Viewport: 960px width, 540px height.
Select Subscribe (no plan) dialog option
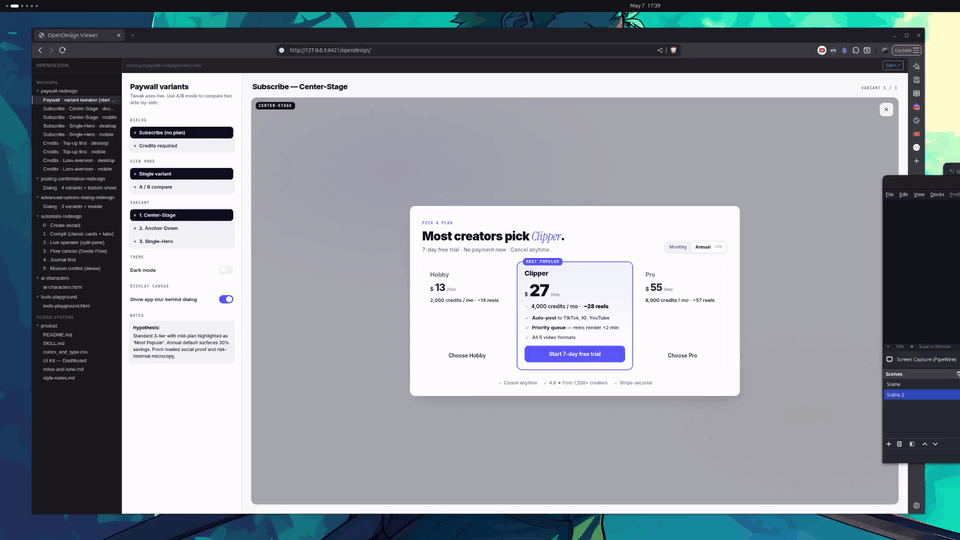tap(182, 132)
